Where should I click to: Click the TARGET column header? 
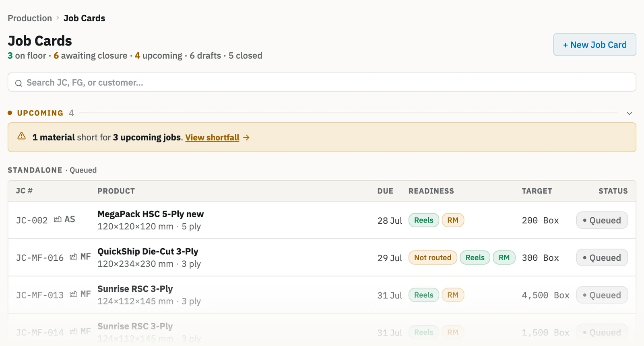tap(537, 191)
